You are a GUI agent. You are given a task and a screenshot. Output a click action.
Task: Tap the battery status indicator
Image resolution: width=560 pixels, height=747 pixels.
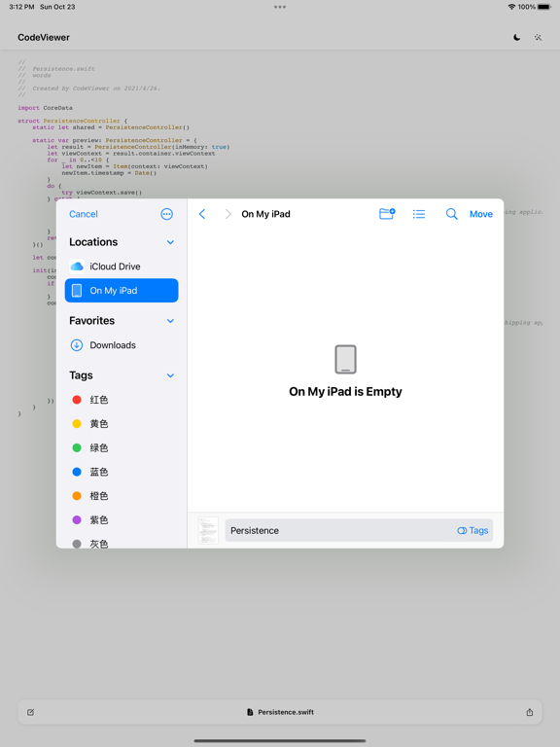[x=544, y=7]
